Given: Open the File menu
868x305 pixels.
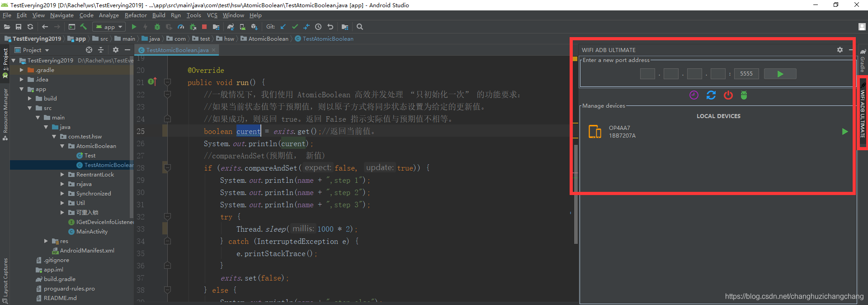Looking at the screenshot, I should (7, 15).
